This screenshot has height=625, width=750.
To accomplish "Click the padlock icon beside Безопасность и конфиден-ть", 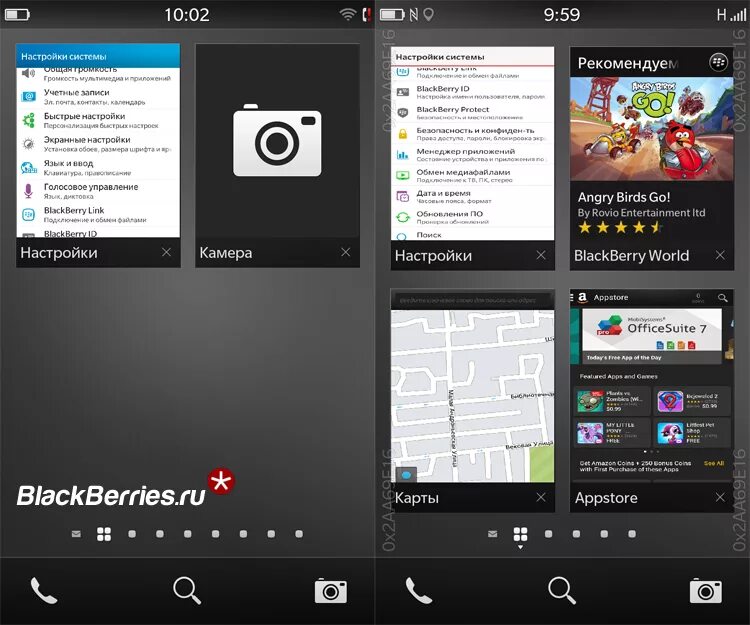I will 403,134.
